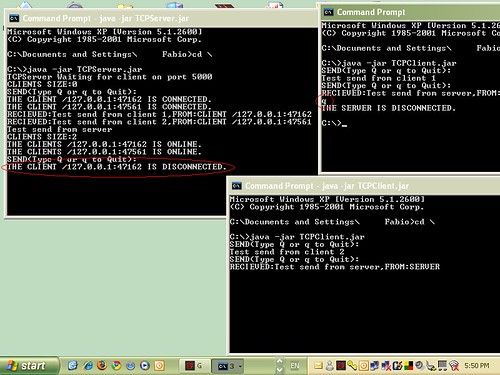This screenshot has width=500, height=375.
Task: Open the round gray-blue icon after Chrome
Action: [130, 366]
